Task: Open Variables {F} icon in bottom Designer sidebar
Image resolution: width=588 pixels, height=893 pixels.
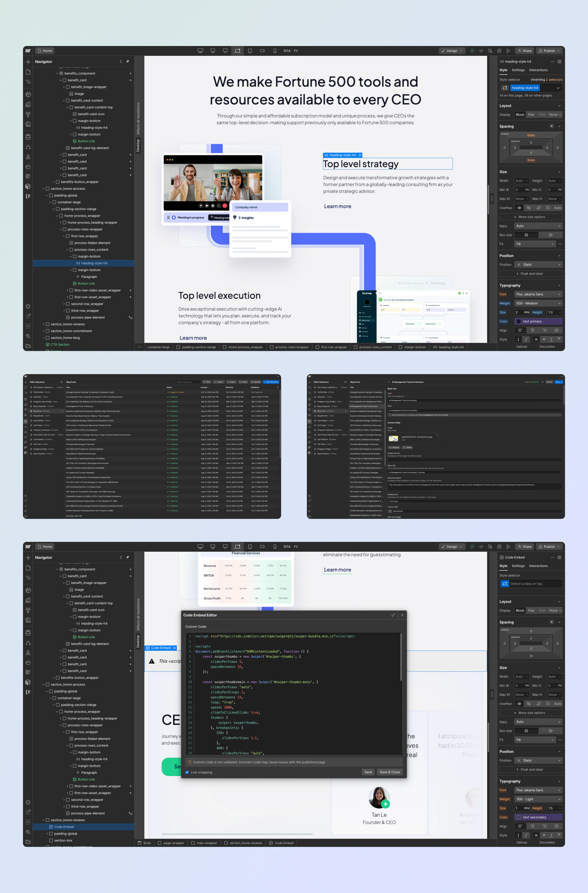Action: [28, 692]
